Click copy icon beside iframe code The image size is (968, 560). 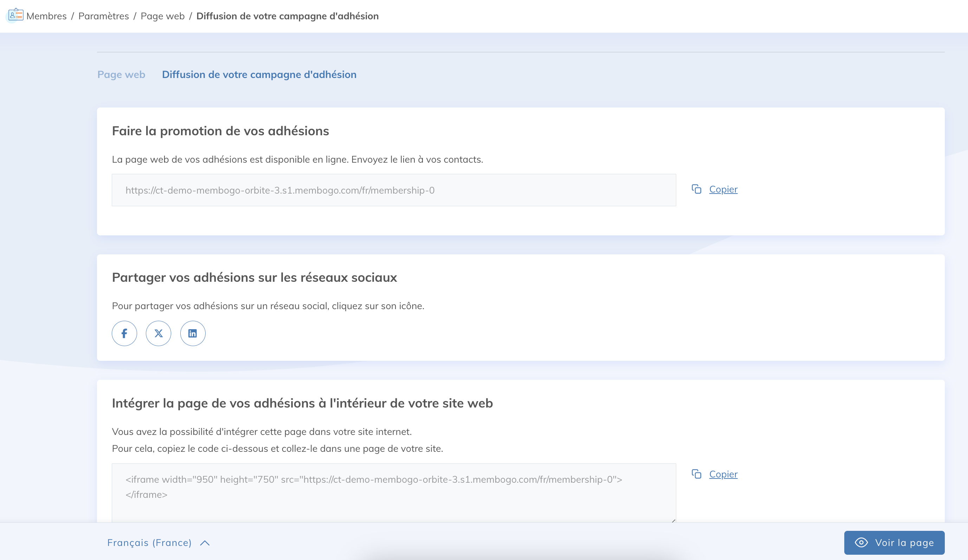[x=696, y=474]
